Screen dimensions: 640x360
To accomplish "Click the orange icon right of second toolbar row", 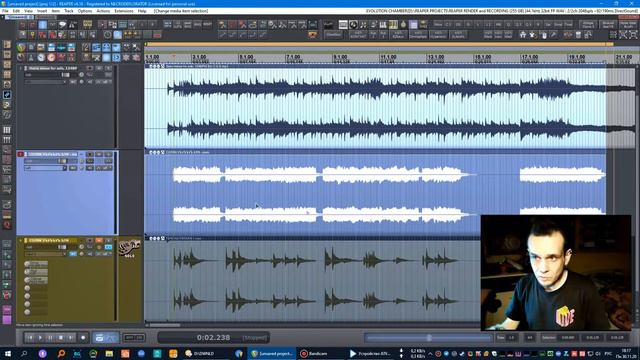I will [313, 35].
